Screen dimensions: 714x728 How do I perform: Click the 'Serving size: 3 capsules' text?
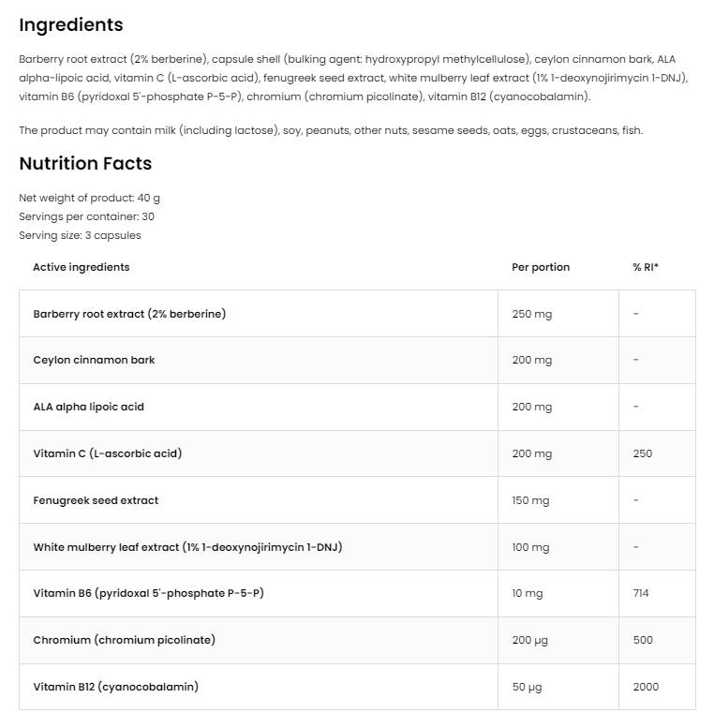point(80,235)
